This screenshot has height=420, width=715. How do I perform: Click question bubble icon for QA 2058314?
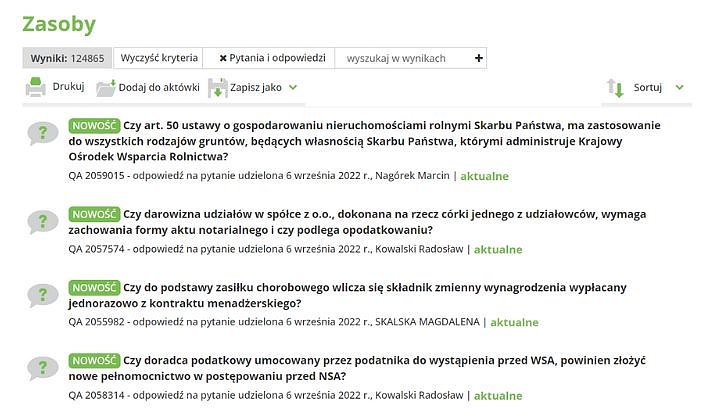point(42,367)
